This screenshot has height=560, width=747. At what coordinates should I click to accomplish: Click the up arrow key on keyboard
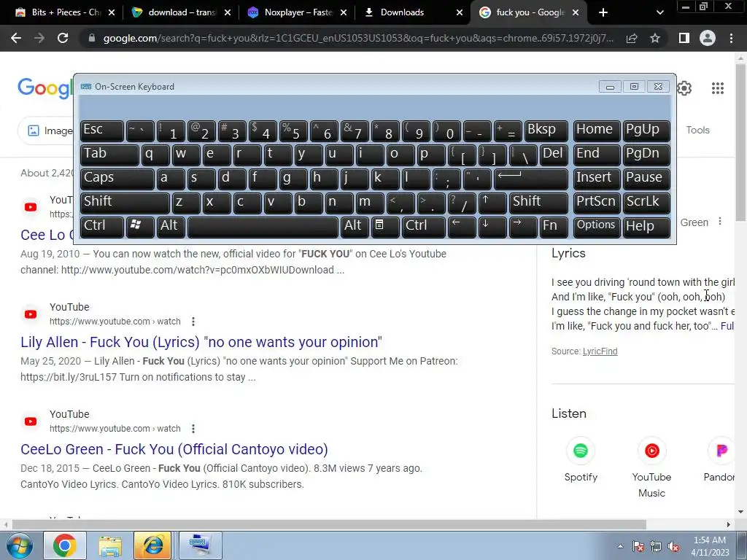tap(492, 202)
